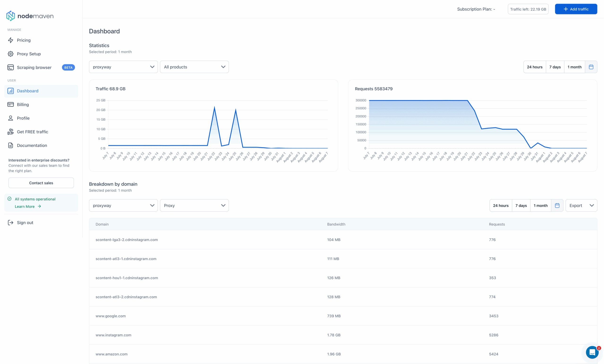604x364 pixels.
Task: Select 7 days period in Statistics
Action: [555, 67]
